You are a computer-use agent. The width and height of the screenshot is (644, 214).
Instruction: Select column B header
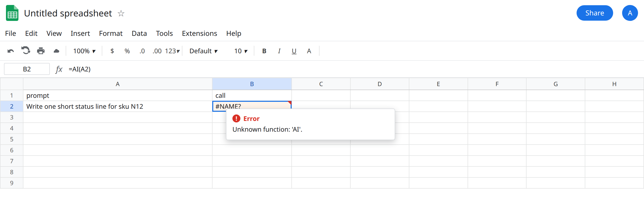coord(252,84)
